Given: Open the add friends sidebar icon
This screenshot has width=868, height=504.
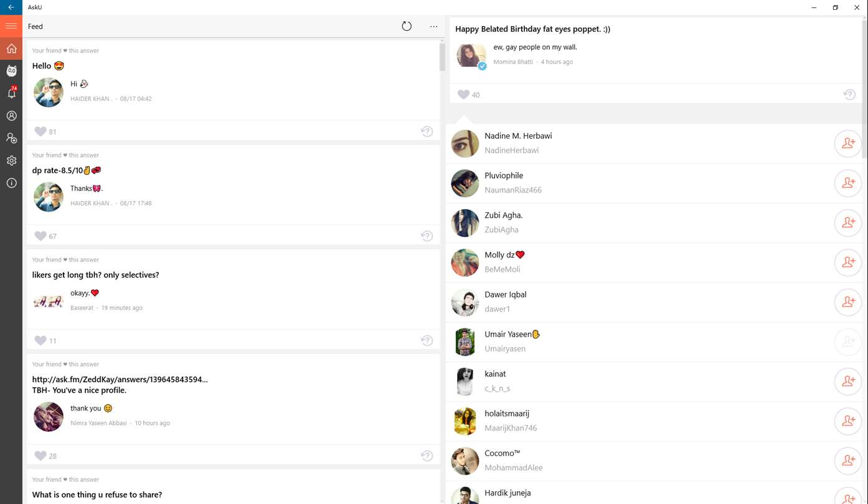Looking at the screenshot, I should coord(11,138).
